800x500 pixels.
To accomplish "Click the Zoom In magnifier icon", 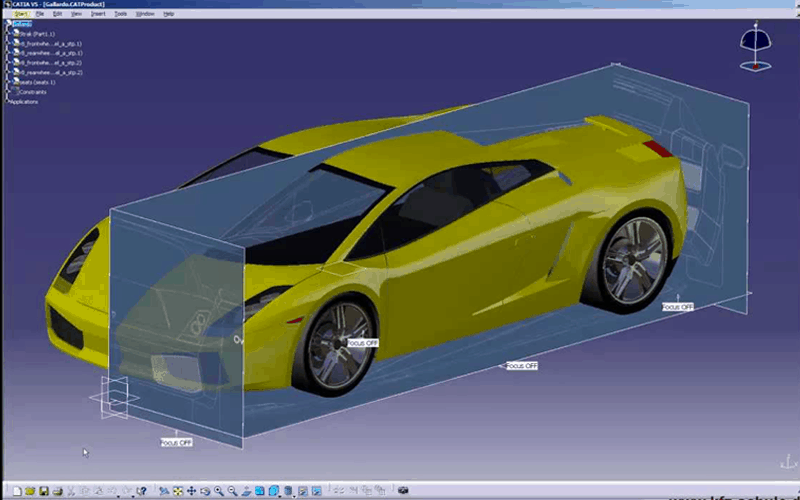I will [219, 491].
